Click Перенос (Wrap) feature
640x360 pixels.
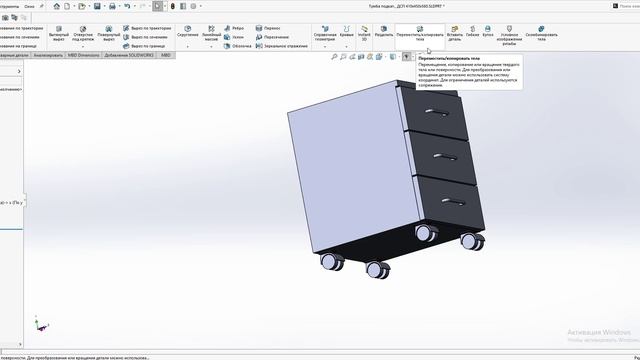(x=268, y=28)
